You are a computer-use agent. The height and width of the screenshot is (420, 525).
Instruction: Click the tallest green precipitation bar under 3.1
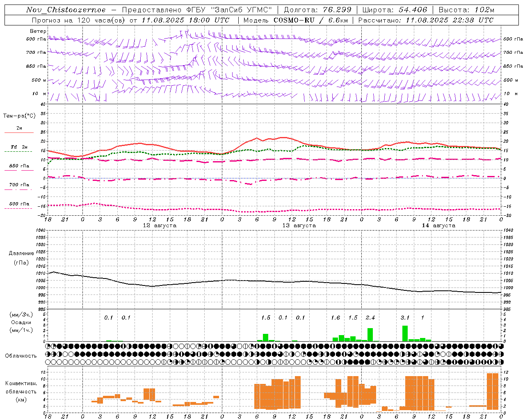(405, 333)
